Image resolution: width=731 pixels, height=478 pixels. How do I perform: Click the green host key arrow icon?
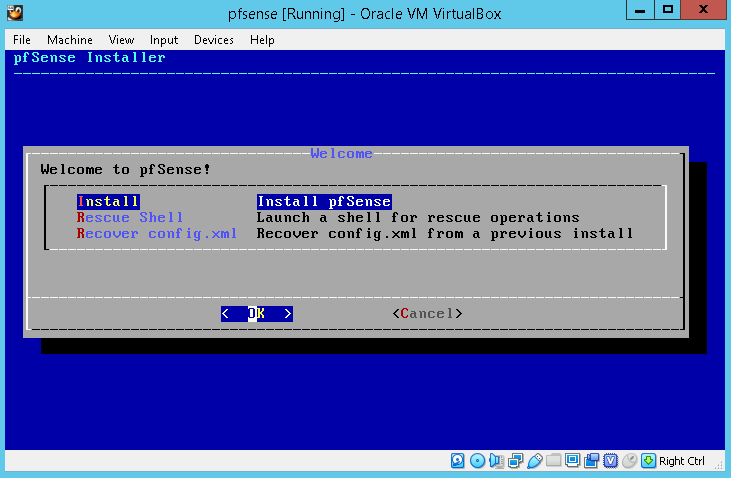point(648,461)
